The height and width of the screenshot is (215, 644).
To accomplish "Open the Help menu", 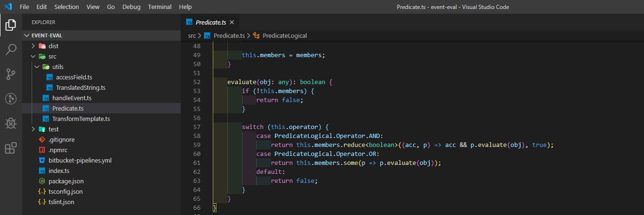I will click(185, 7).
